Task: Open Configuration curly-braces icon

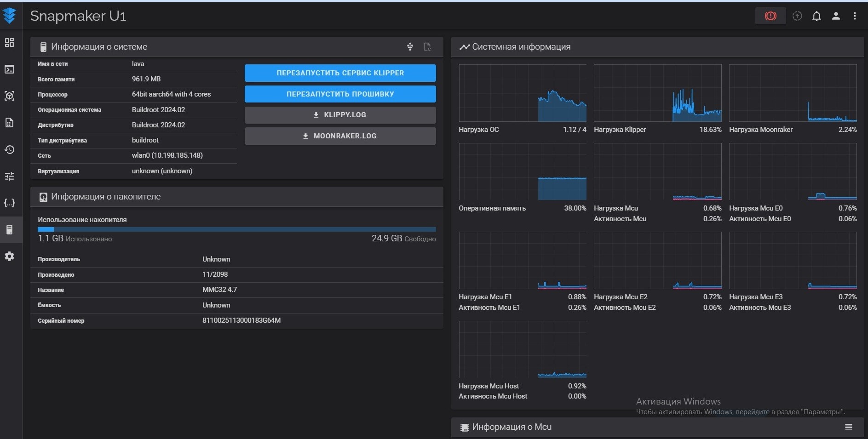Action: pyautogui.click(x=9, y=203)
